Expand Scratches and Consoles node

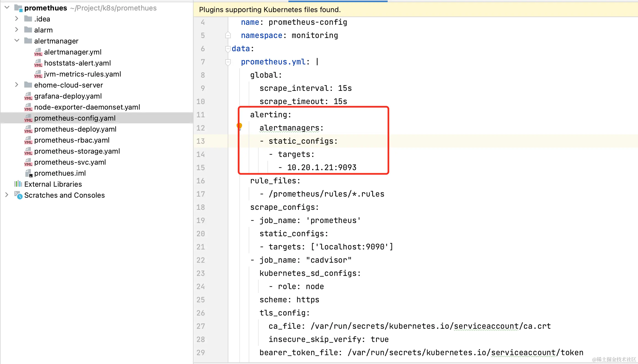7,195
